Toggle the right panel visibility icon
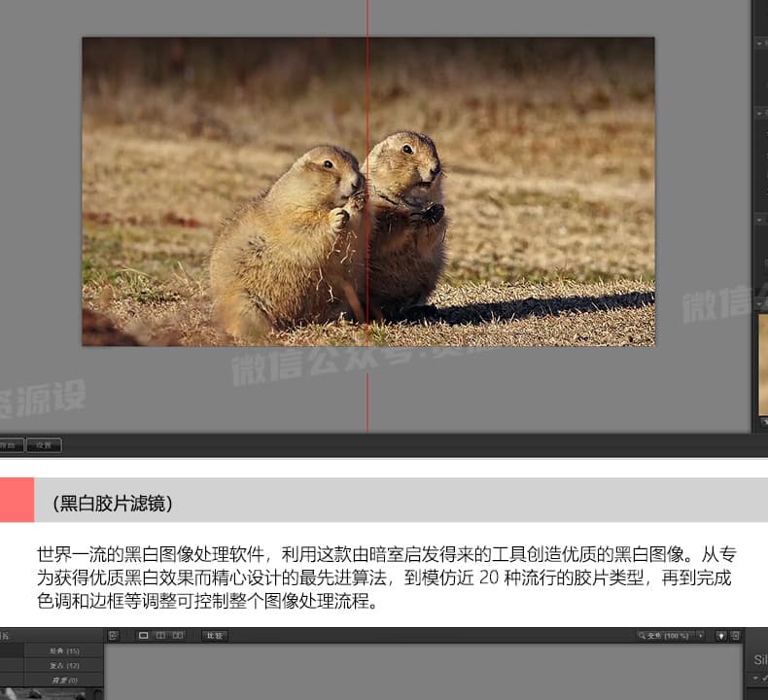Screen dimensions: 768x700 [x=735, y=636]
